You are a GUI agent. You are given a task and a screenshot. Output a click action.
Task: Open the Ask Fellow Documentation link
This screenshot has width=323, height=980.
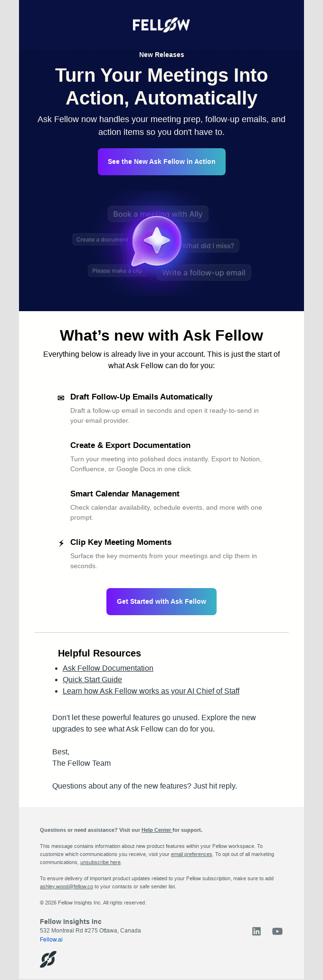coord(108,668)
